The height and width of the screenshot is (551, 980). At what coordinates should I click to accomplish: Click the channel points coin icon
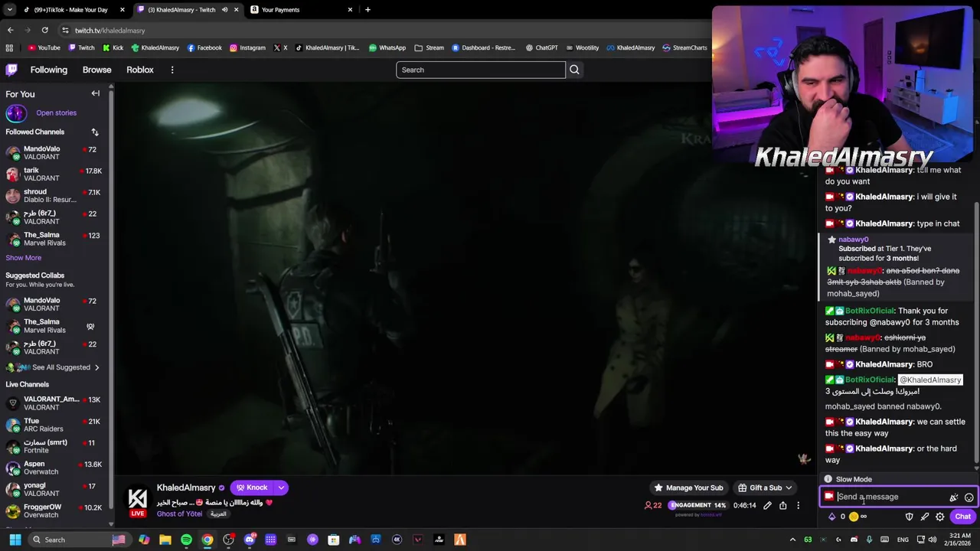(x=854, y=517)
